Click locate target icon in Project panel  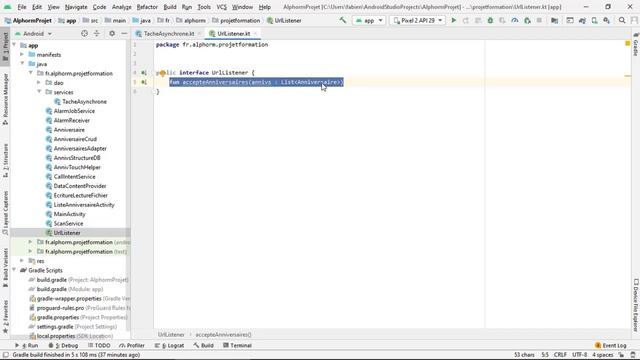click(84, 33)
